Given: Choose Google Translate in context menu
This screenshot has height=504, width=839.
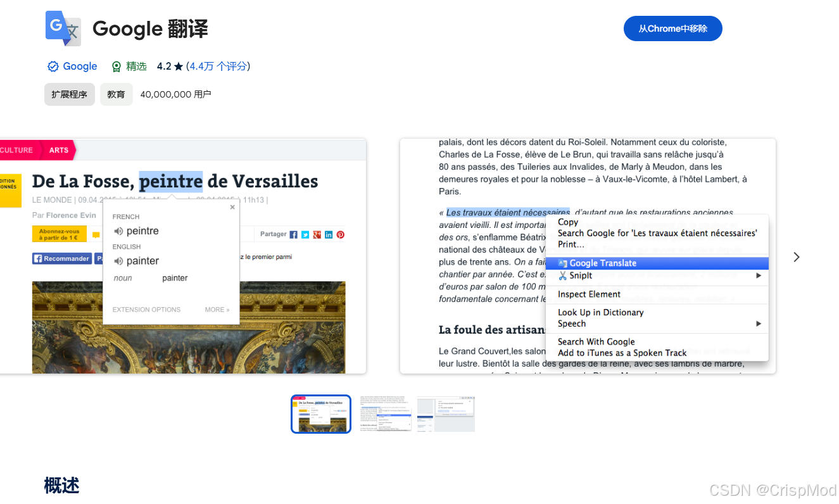Looking at the screenshot, I should pyautogui.click(x=657, y=263).
